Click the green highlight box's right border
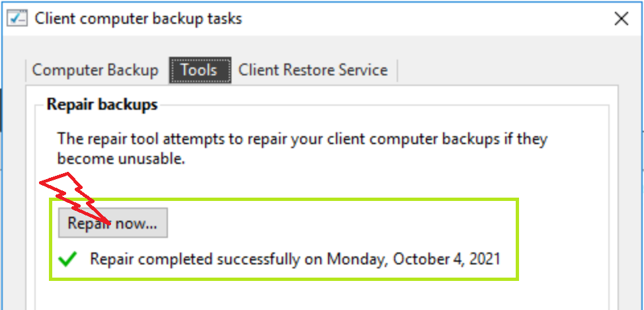The image size is (644, 310). [518, 239]
